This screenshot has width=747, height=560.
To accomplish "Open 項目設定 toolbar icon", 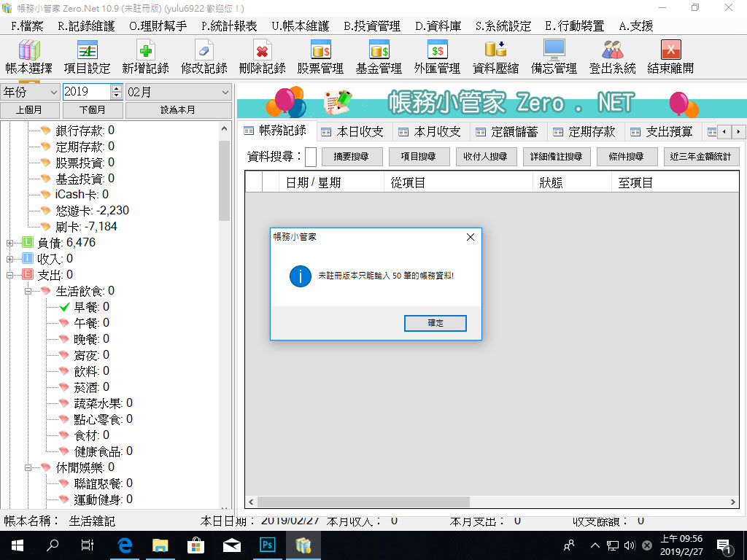I will (88, 57).
